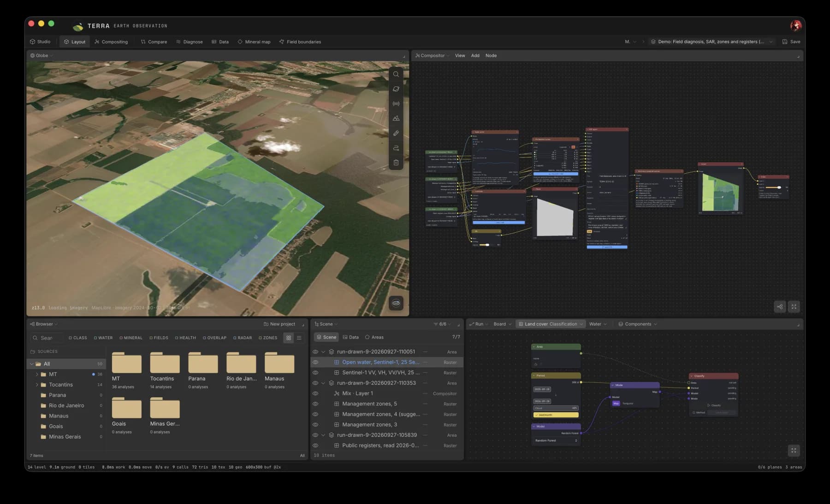
Task: Click the compositor icon of Mix · Layer 1
Action: coord(337,393)
